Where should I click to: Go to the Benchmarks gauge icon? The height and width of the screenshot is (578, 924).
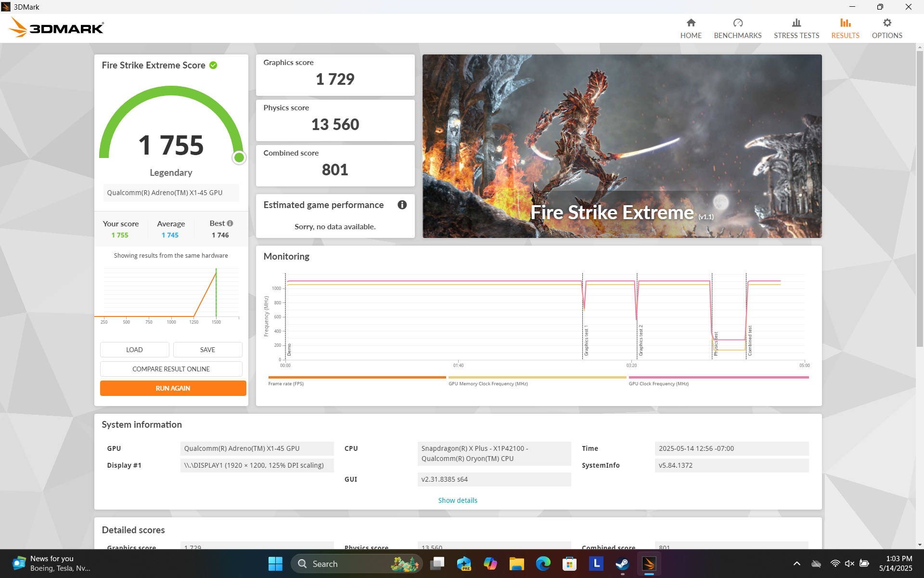point(737,23)
